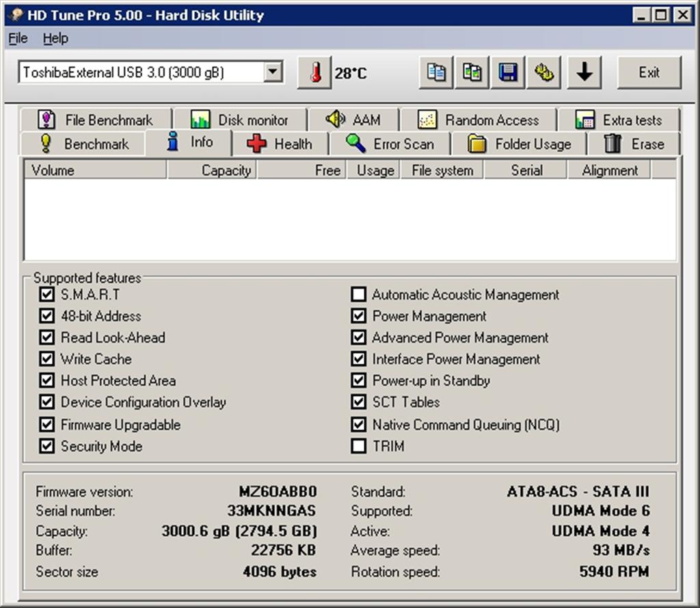Viewport: 700px width, 608px height.
Task: Open the drive selection dropdown
Action: 273,72
